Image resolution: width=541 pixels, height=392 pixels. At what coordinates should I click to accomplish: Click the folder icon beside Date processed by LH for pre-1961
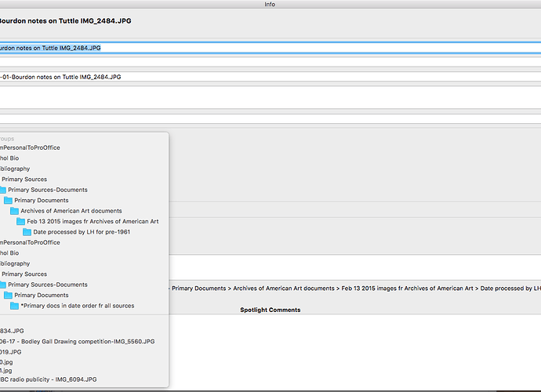coord(27,232)
